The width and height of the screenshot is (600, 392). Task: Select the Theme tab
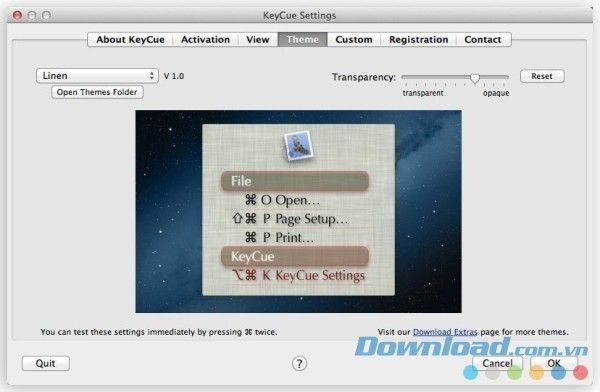(x=302, y=39)
